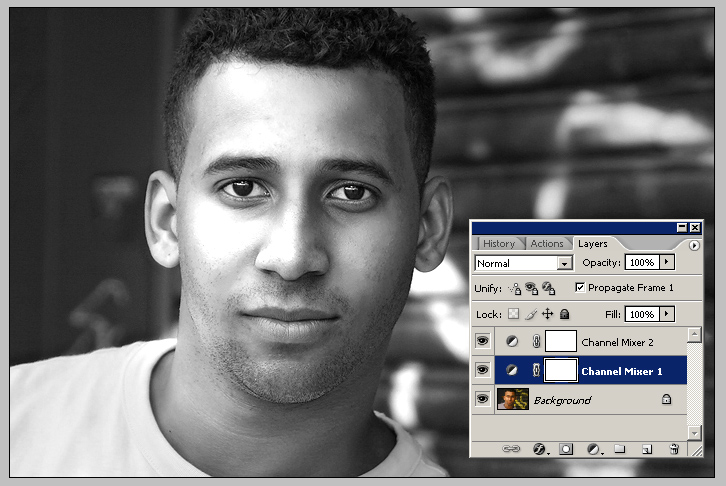This screenshot has width=726, height=486.
Task: Open the Fill slider arrow
Action: pos(667,314)
